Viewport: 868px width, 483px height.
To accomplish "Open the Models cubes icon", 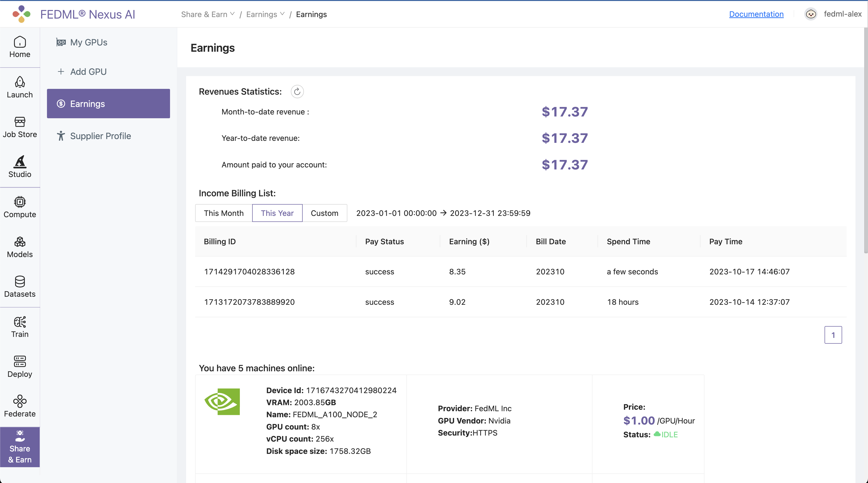I will click(x=20, y=242).
